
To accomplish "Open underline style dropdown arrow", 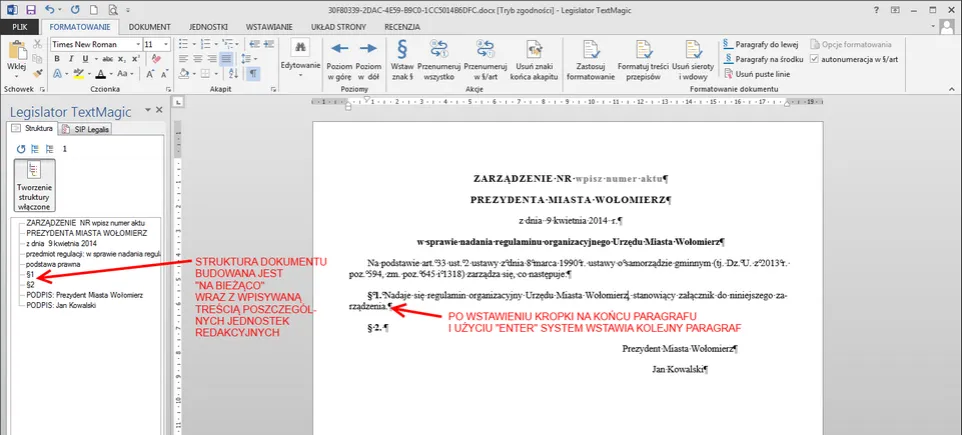I will coord(94,59).
